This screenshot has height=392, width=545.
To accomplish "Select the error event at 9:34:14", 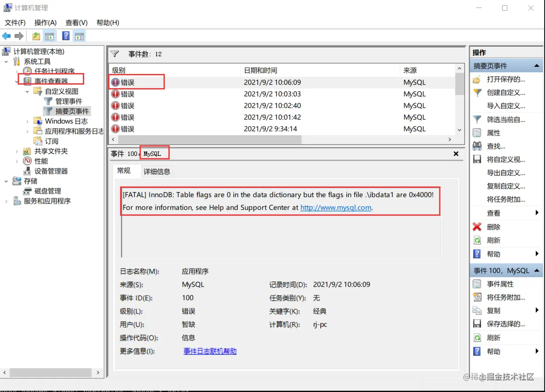I will point(282,129).
